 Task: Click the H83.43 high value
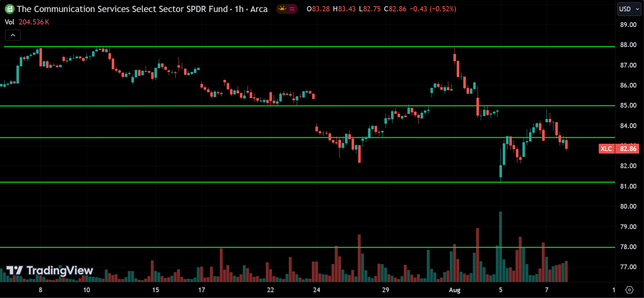point(344,9)
